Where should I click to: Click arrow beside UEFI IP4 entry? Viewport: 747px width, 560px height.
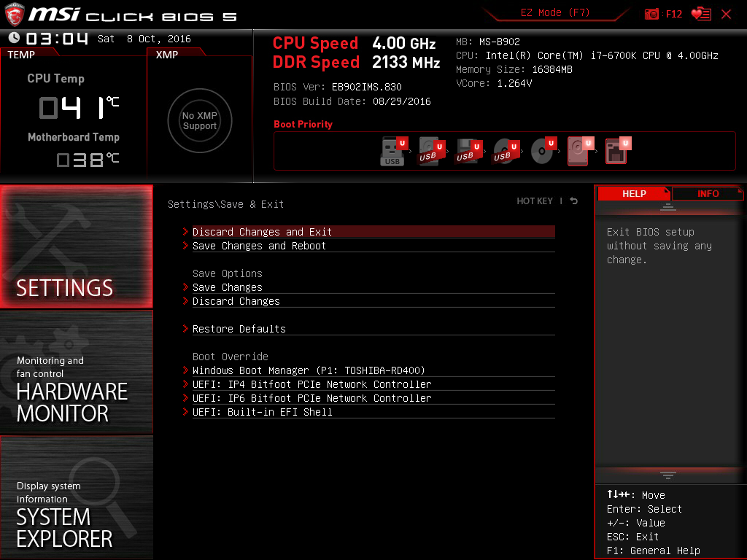[186, 384]
